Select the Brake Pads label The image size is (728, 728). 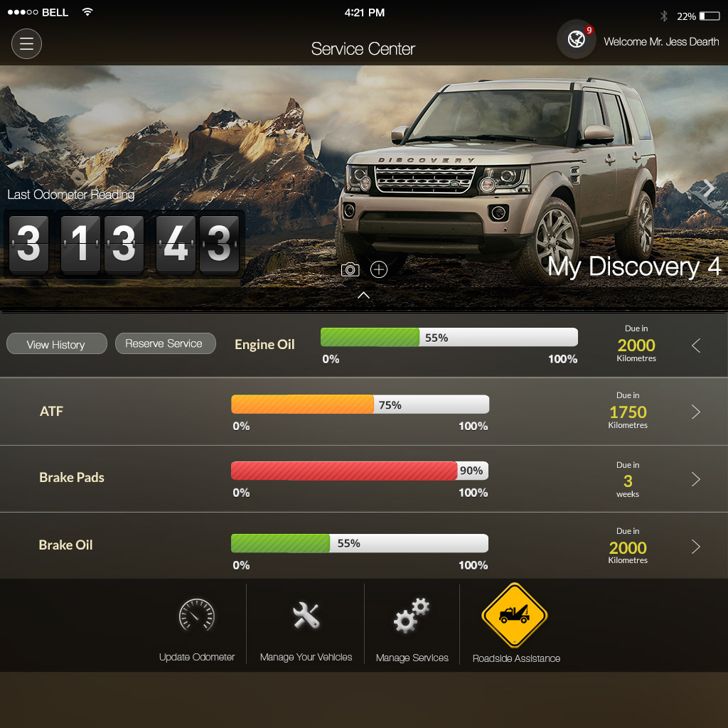pos(72,478)
